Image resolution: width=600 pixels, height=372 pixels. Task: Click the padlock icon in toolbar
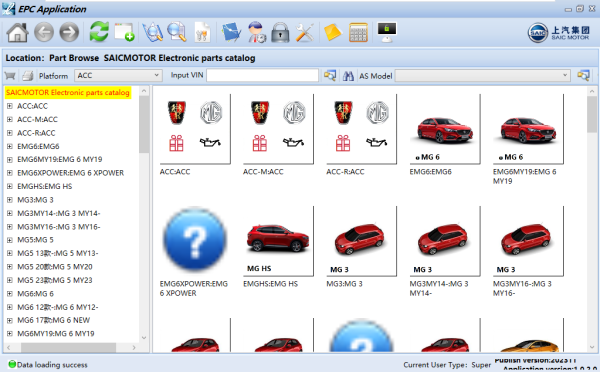coord(280,32)
